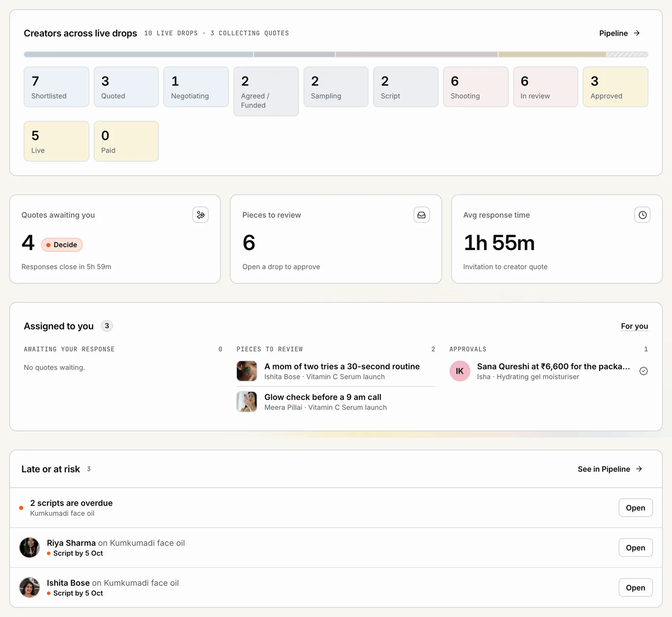
Task: Select the Shooting stage card
Action: (x=476, y=87)
